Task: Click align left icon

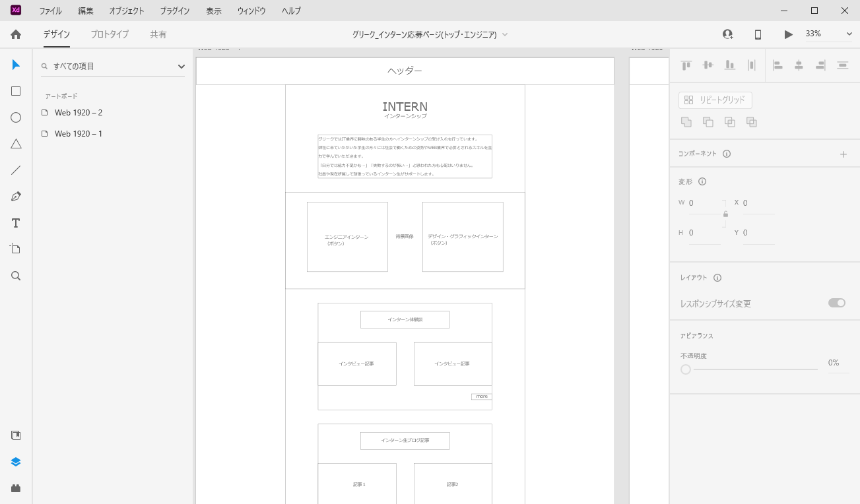Action: pyautogui.click(x=777, y=65)
